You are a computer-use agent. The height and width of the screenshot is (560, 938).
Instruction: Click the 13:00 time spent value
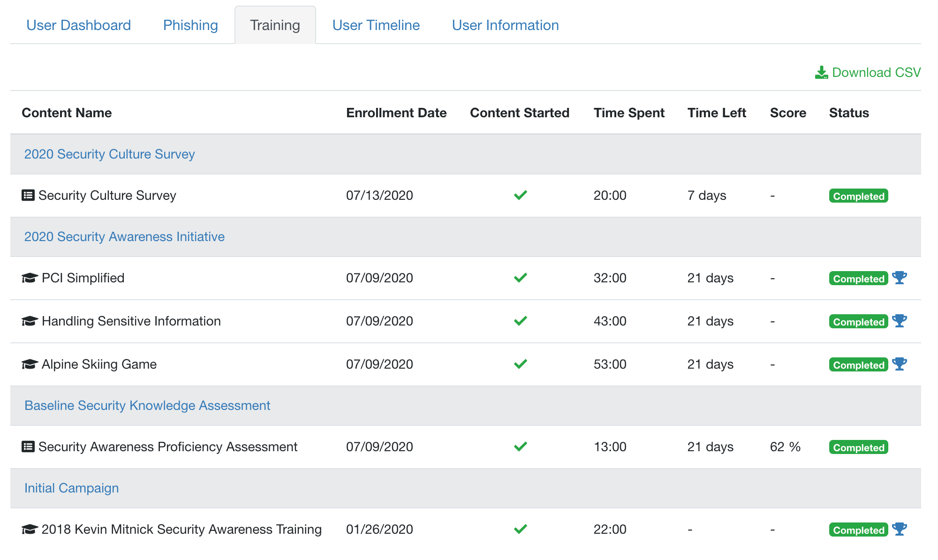[610, 447]
